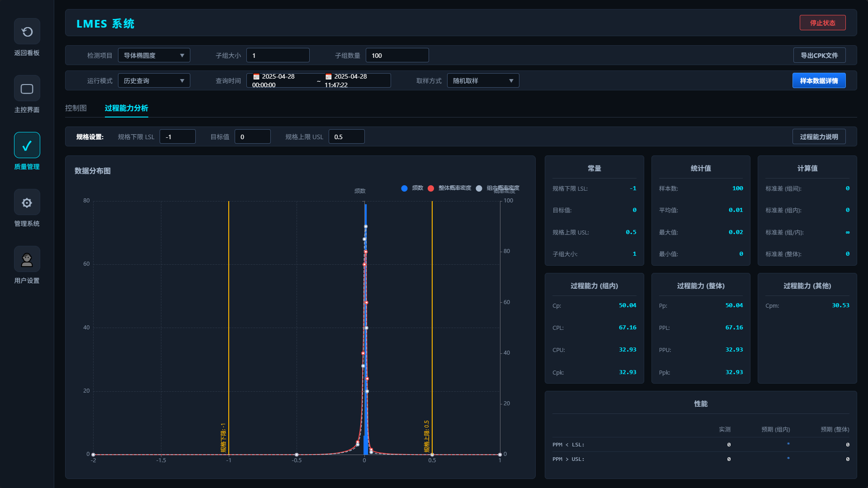Click the 预期 (组内) column header
868x488 pixels.
(x=776, y=429)
